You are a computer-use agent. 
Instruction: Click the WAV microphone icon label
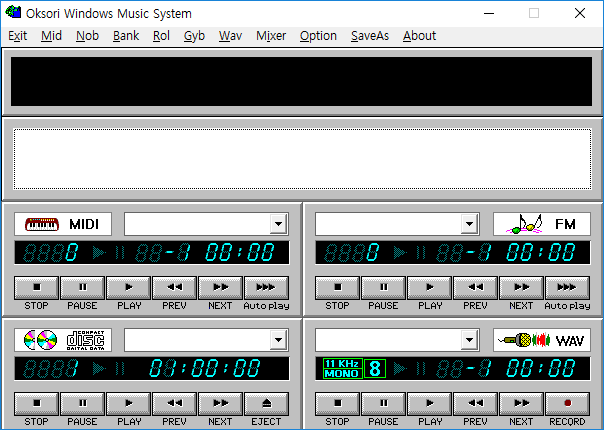coord(542,340)
